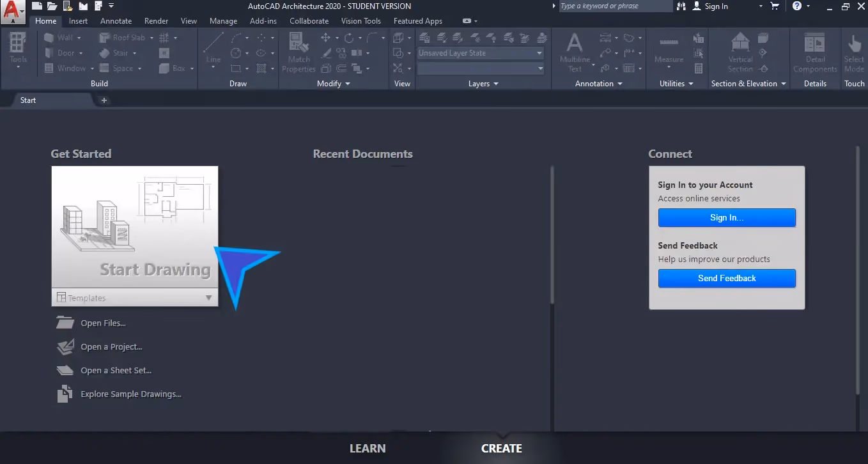Click the keyword search input field
The width and height of the screenshot is (868, 464).
[615, 6]
